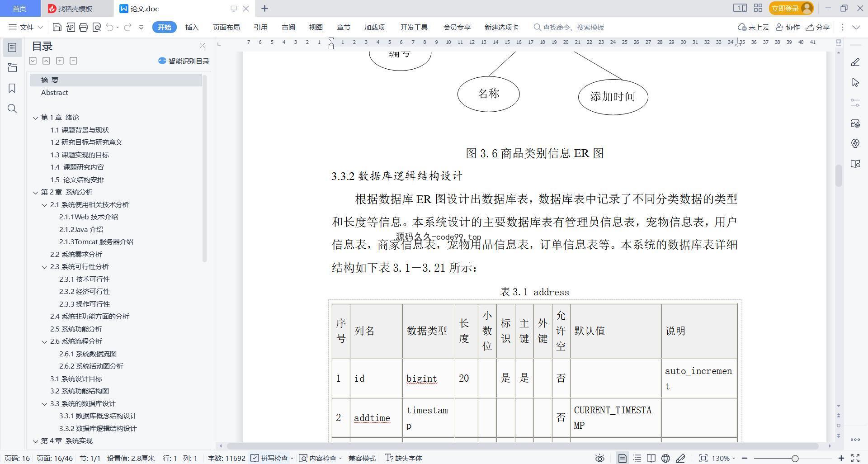The image size is (868, 464).
Task: Click 未上云 cloud status button
Action: (753, 27)
